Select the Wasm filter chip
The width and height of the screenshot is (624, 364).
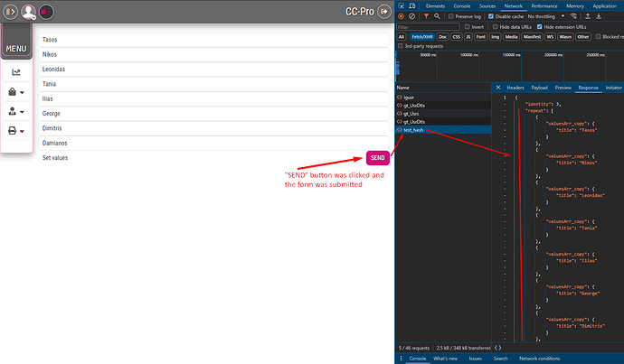click(565, 37)
